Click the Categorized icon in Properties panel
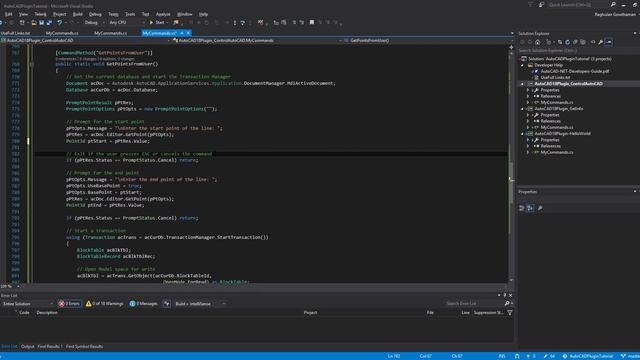The height and width of the screenshot is (360, 640). pyautogui.click(x=522, y=208)
